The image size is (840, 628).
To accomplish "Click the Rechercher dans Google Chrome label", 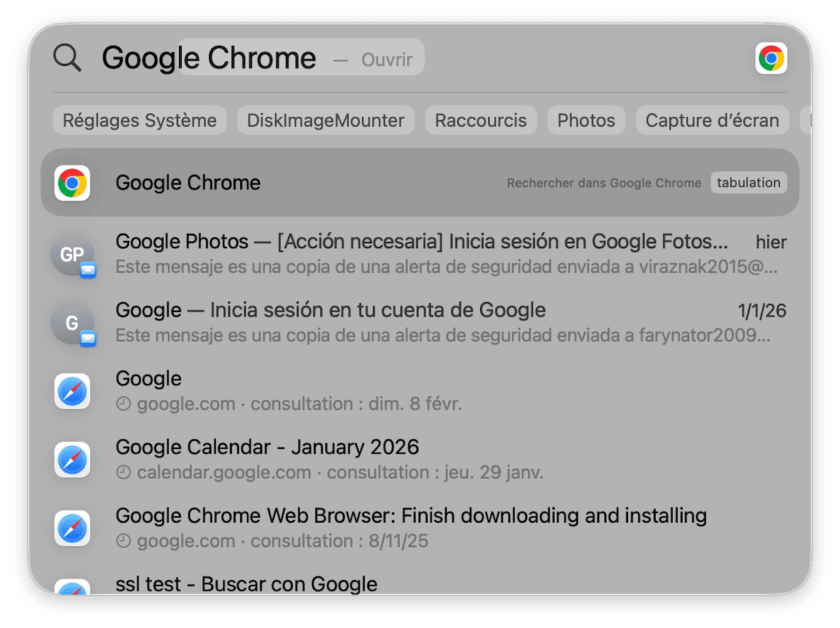I will 604,183.
